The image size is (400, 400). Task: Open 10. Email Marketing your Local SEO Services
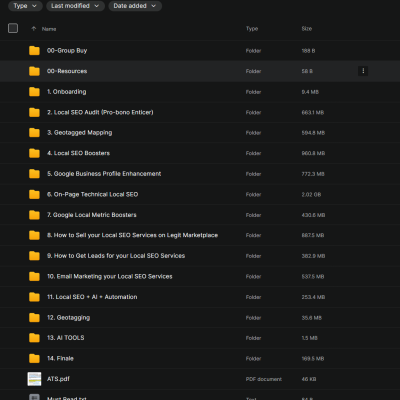pos(110,276)
